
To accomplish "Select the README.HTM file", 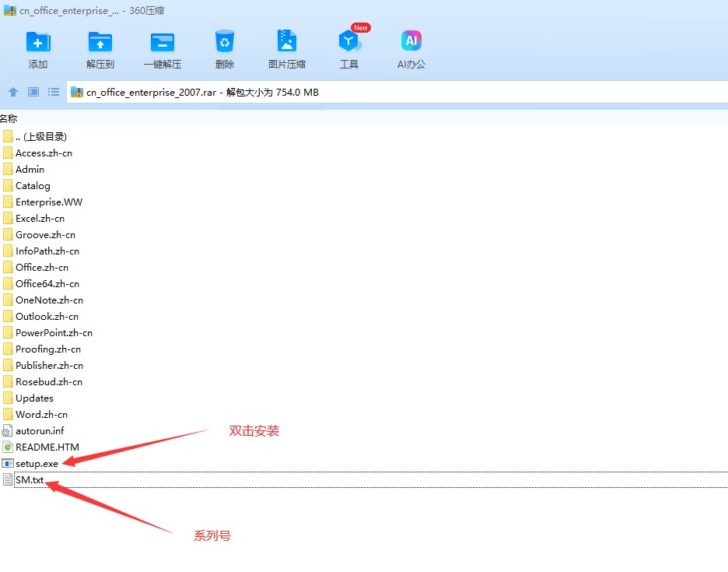I will tap(41, 447).
